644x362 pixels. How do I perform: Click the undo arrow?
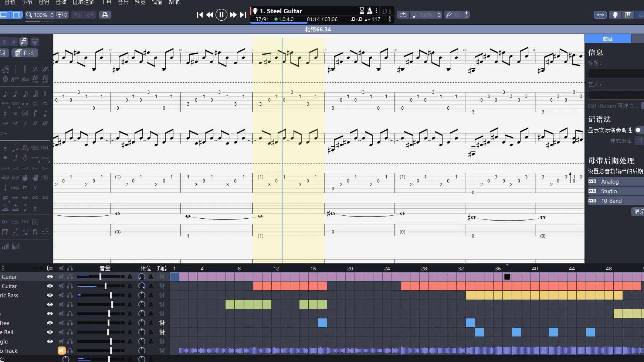coord(77,15)
